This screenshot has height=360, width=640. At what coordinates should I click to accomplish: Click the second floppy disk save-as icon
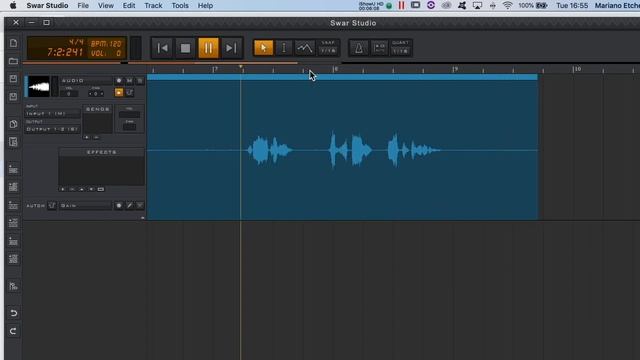tap(13, 96)
